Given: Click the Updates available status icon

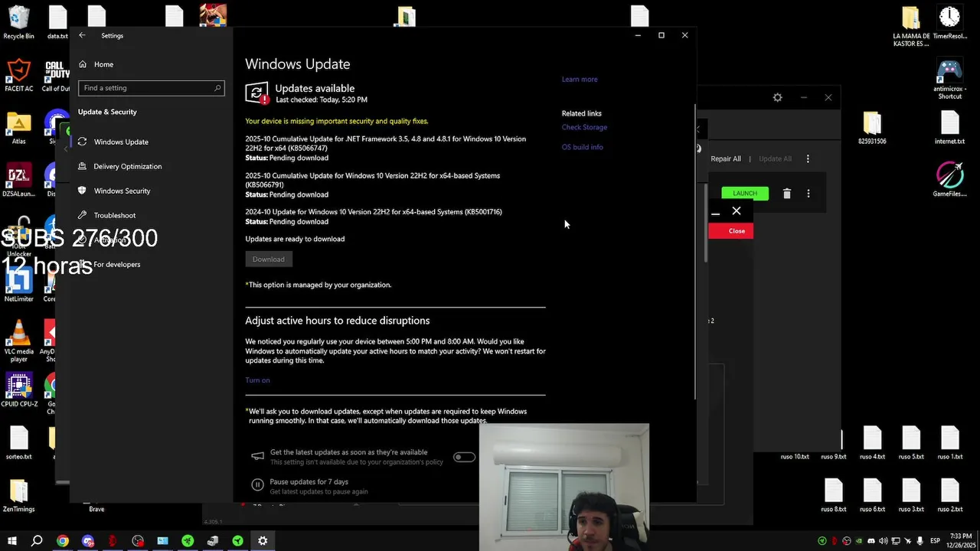Looking at the screenshot, I should 257,93.
